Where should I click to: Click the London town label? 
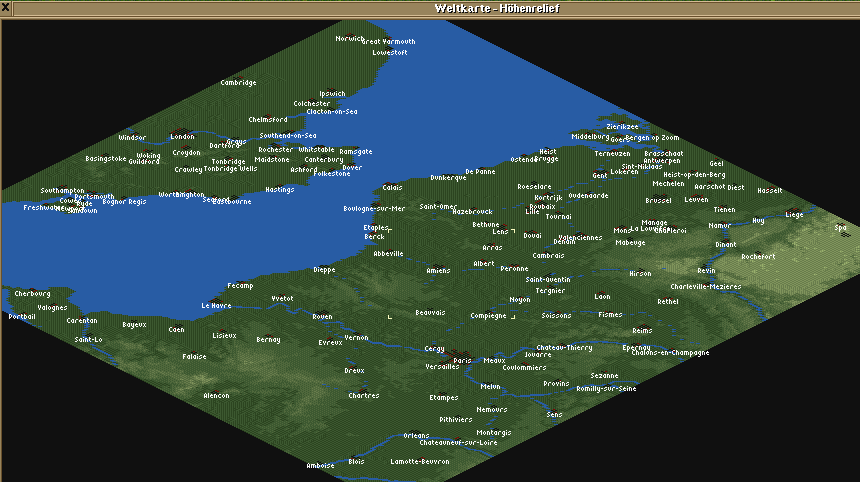pos(182,137)
